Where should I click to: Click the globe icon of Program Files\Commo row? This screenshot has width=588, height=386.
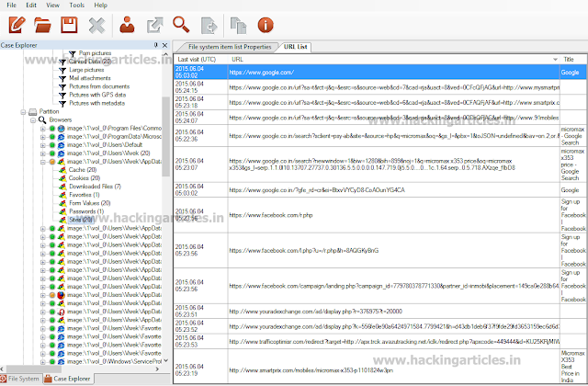point(62,129)
